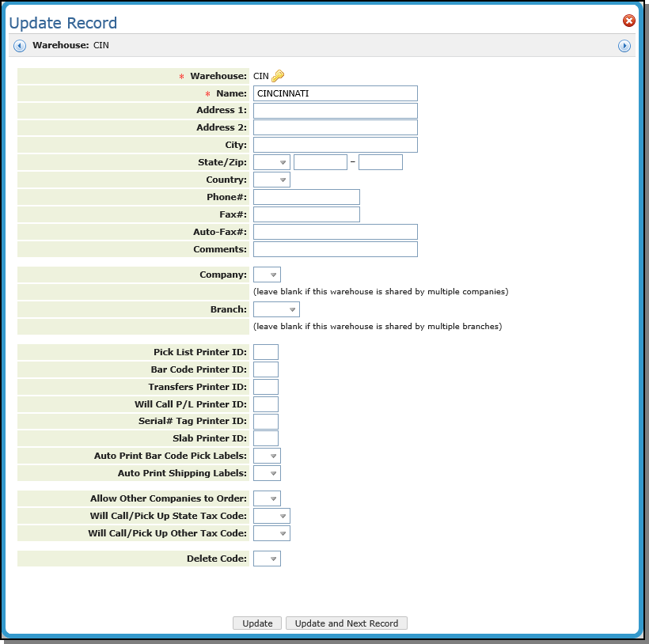Focus the Comments text field
The image size is (649, 644).
click(335, 249)
